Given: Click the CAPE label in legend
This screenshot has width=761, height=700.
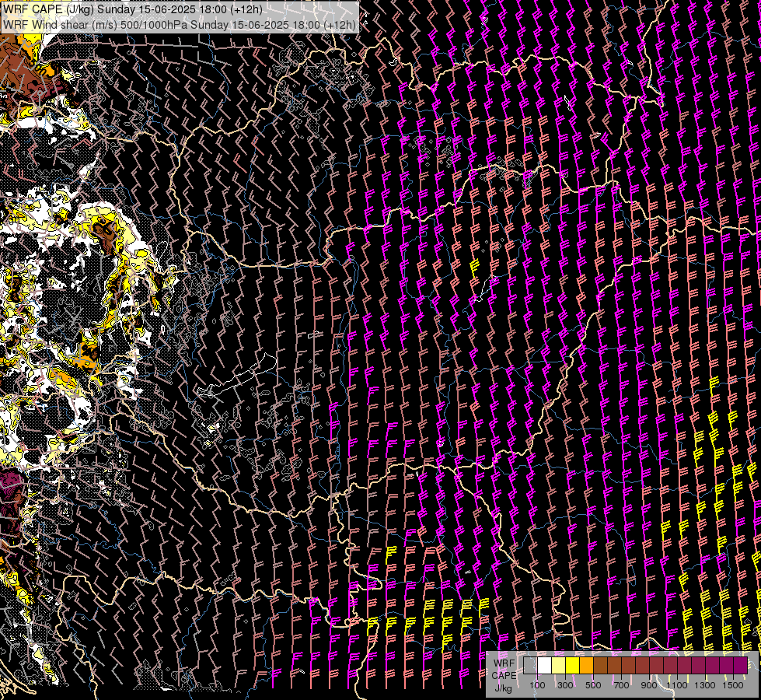Looking at the screenshot, I should (504, 676).
